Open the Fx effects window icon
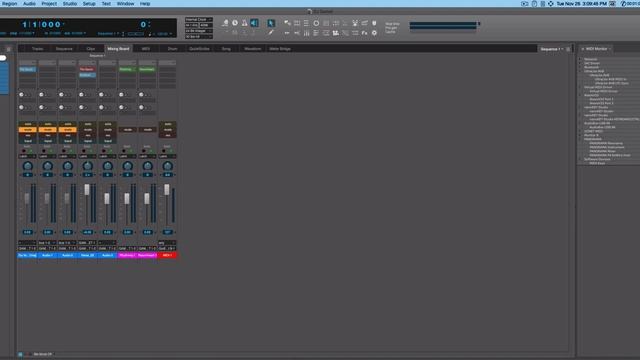Image resolution: width=640 pixels, height=360 pixels. point(364,33)
